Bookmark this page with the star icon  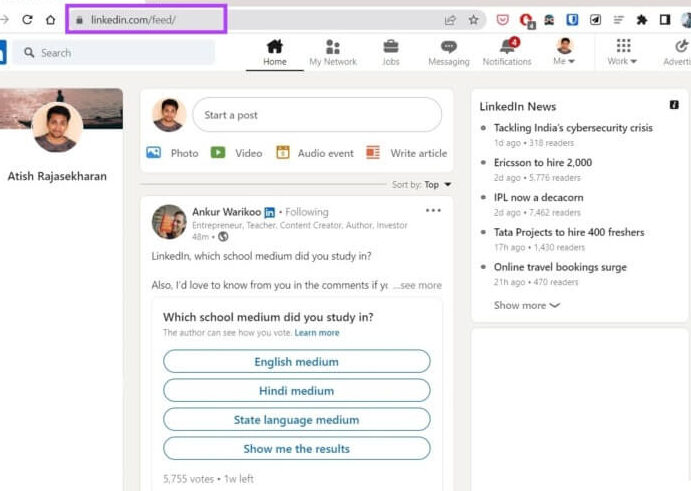pyautogui.click(x=473, y=20)
